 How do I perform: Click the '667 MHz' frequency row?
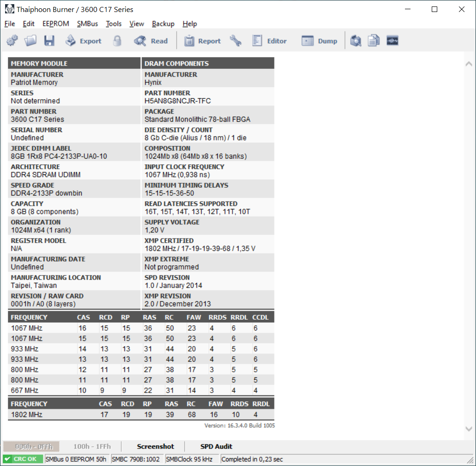[141, 390]
